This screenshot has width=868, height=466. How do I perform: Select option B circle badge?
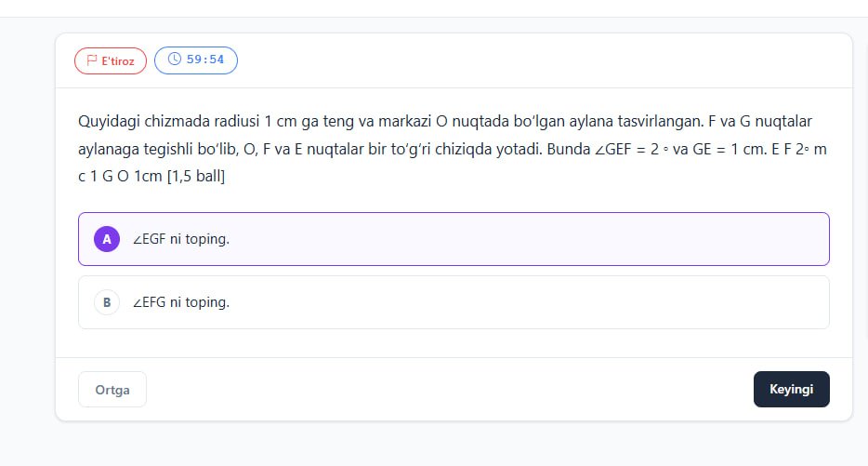[x=107, y=302]
